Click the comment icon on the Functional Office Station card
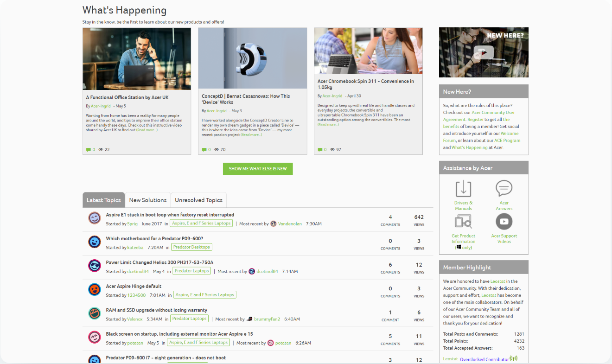The image size is (612, 364). (89, 150)
